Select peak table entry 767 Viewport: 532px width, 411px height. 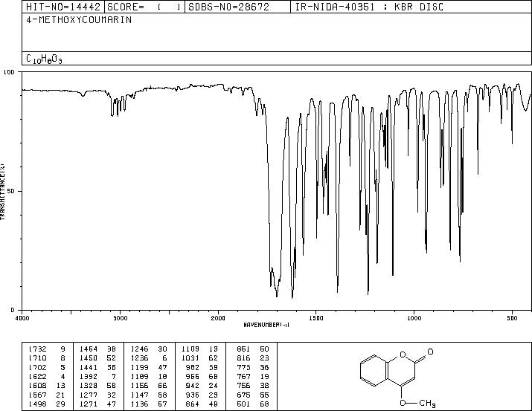(253, 376)
